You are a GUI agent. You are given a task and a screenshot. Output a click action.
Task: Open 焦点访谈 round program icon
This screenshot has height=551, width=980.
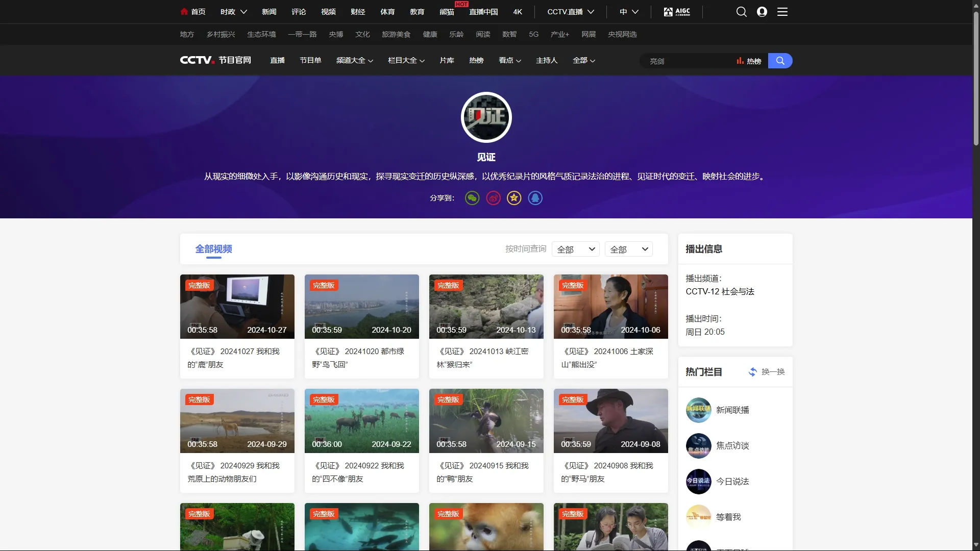[x=698, y=446]
